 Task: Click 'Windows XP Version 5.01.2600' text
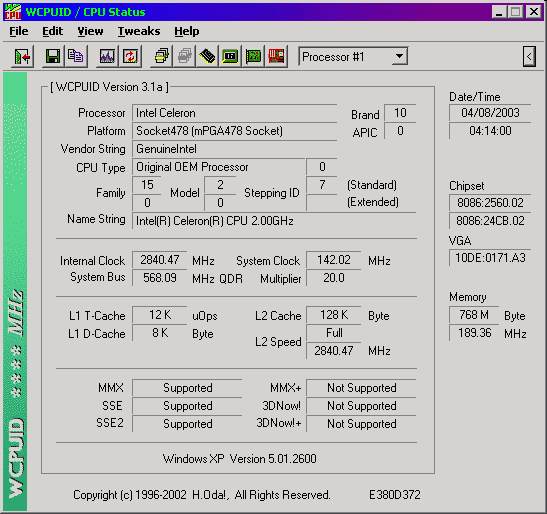[239, 459]
